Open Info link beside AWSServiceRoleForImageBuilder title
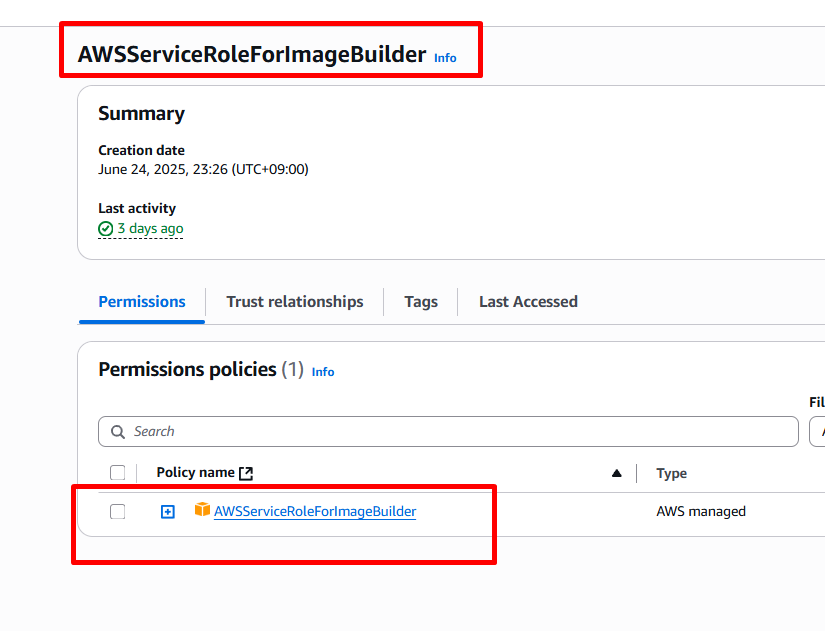Image resolution: width=825 pixels, height=631 pixels. point(445,58)
